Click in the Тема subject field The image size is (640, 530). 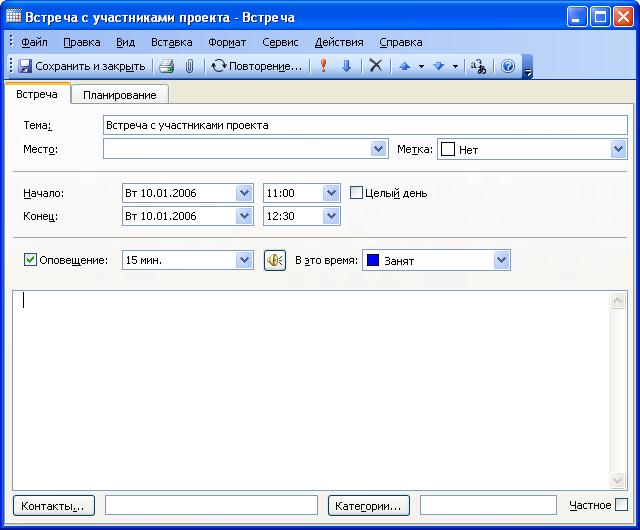[365, 125]
